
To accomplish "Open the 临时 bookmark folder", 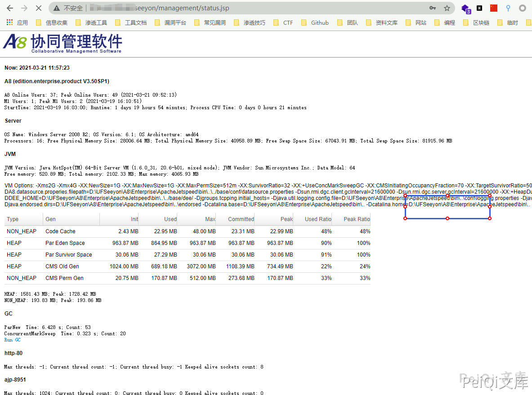I will [x=508, y=23].
